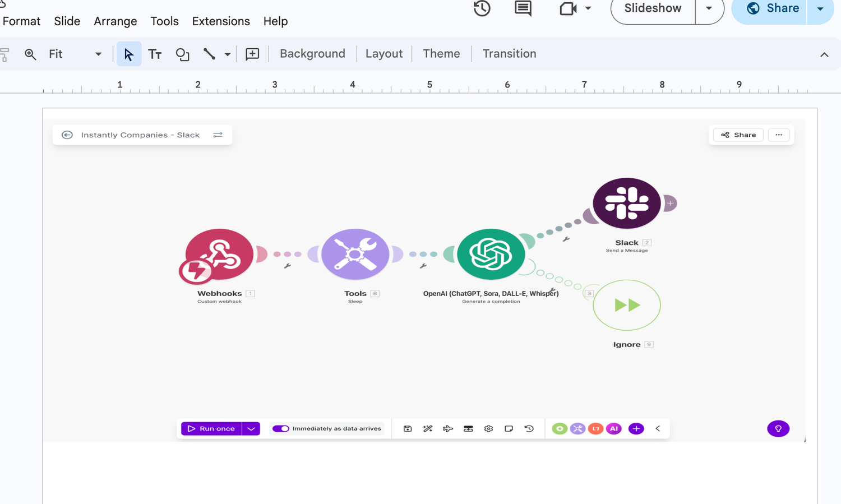Click the Run once button

(211, 429)
